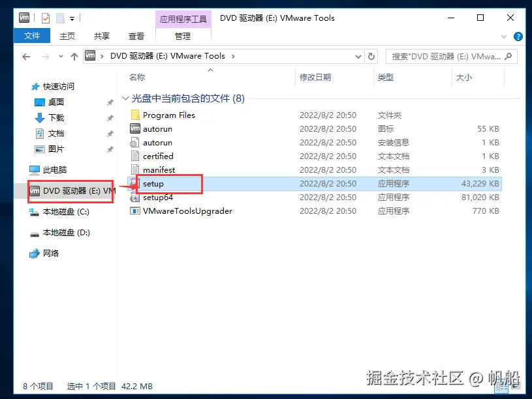Screen dimensions: 532x399
Task: Click the New folder quick access icon
Action: tap(61, 18)
